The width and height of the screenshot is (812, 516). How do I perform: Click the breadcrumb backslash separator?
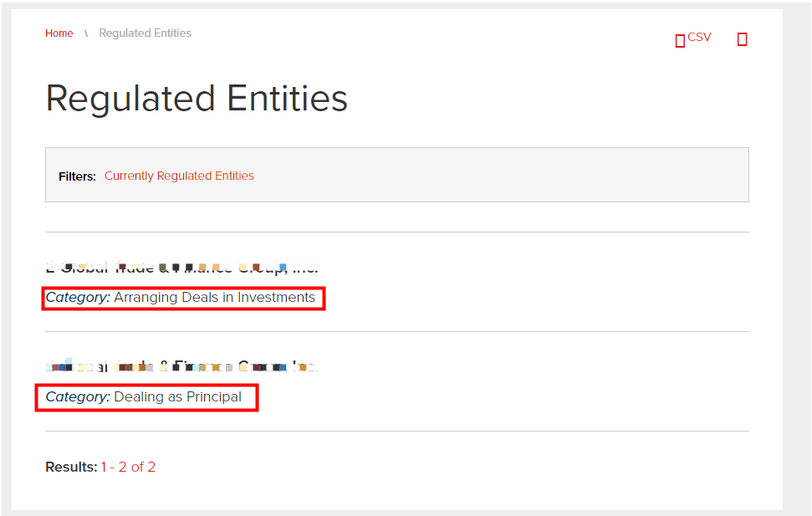click(x=86, y=33)
